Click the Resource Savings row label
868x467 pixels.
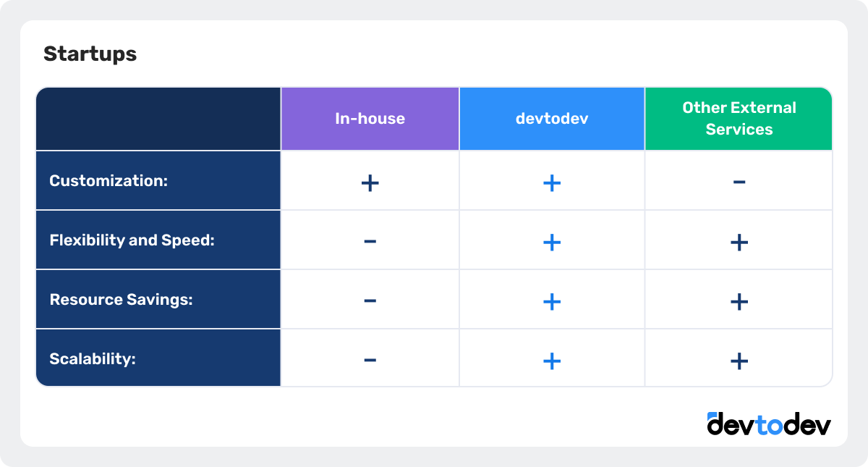pyautogui.click(x=121, y=300)
